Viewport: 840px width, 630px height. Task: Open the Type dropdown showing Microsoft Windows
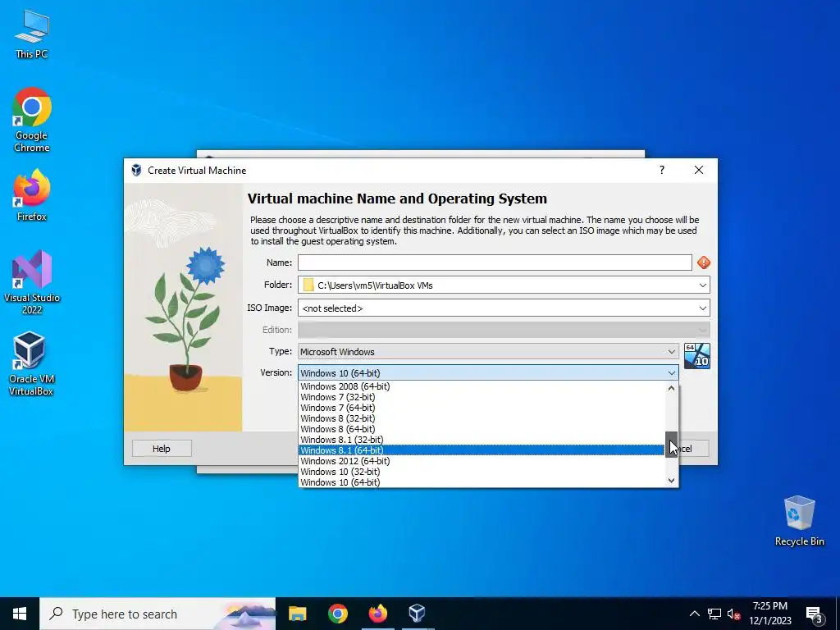coord(488,351)
